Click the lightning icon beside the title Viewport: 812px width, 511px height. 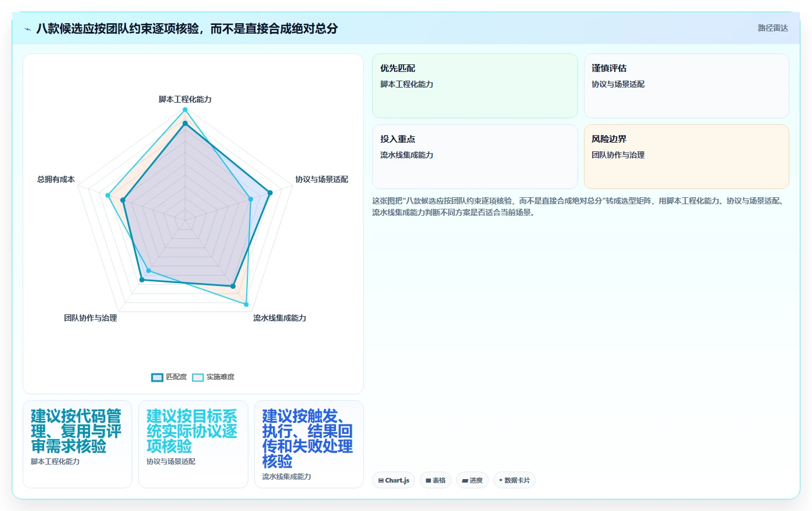27,29
